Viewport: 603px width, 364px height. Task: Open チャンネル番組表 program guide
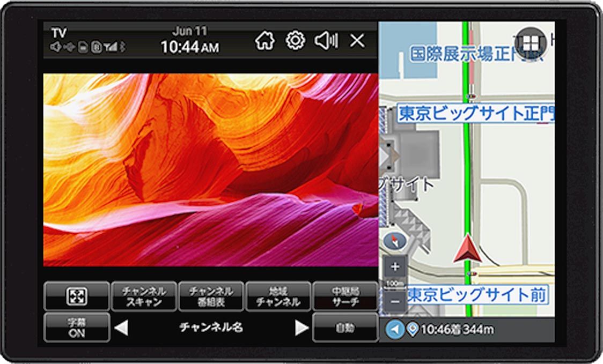tap(211, 296)
